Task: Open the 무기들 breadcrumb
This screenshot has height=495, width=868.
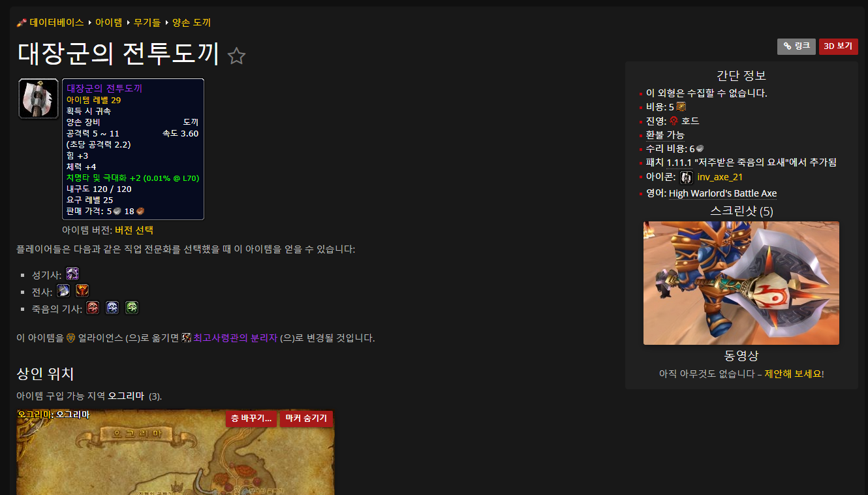Action: pyautogui.click(x=147, y=22)
